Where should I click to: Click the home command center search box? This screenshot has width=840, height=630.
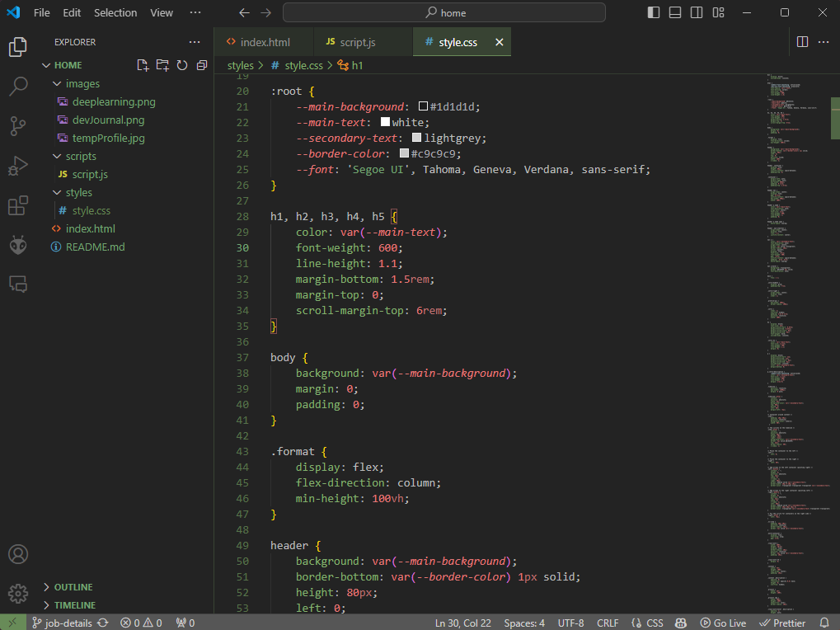coord(444,12)
